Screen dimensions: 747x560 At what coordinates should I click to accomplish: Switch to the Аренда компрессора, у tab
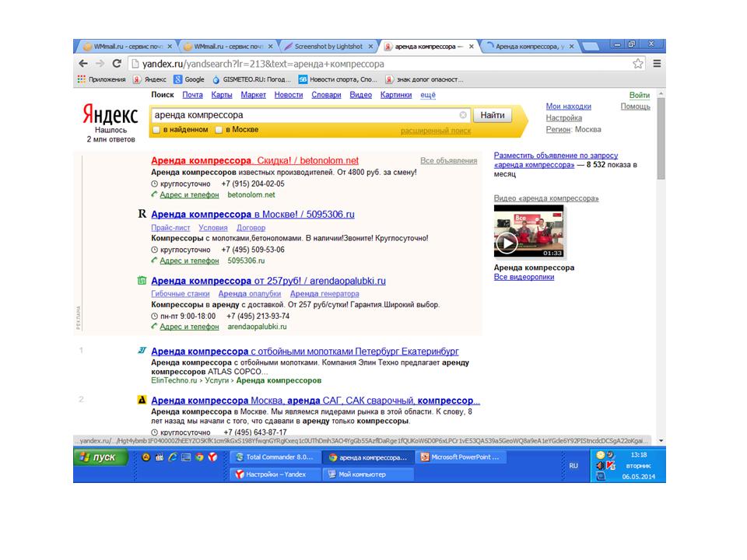click(529, 47)
